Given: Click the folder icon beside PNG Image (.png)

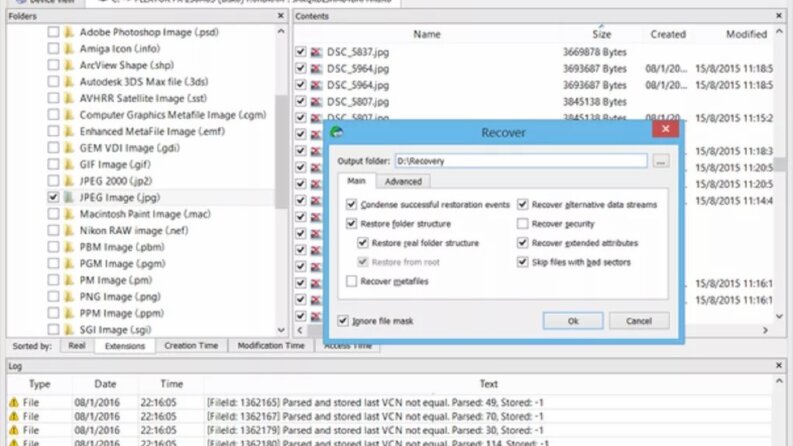Looking at the screenshot, I should [x=69, y=296].
